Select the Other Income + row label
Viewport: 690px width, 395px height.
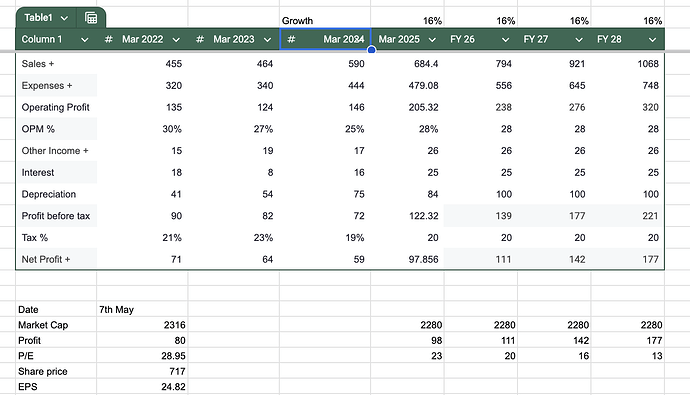(55, 151)
